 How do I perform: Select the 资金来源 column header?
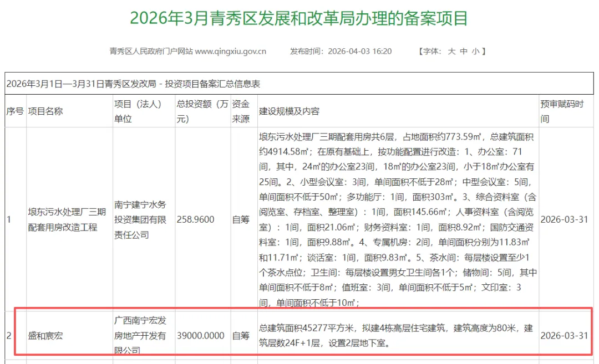click(242, 111)
